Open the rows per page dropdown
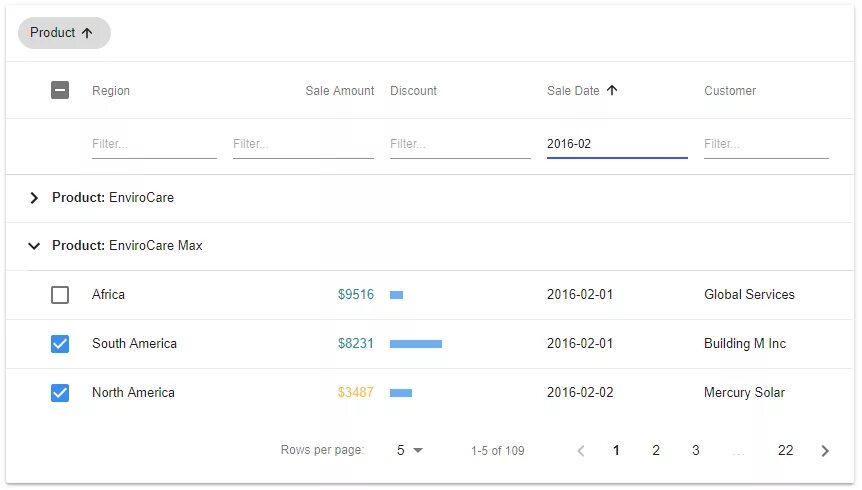The image size is (862, 490). (x=409, y=451)
